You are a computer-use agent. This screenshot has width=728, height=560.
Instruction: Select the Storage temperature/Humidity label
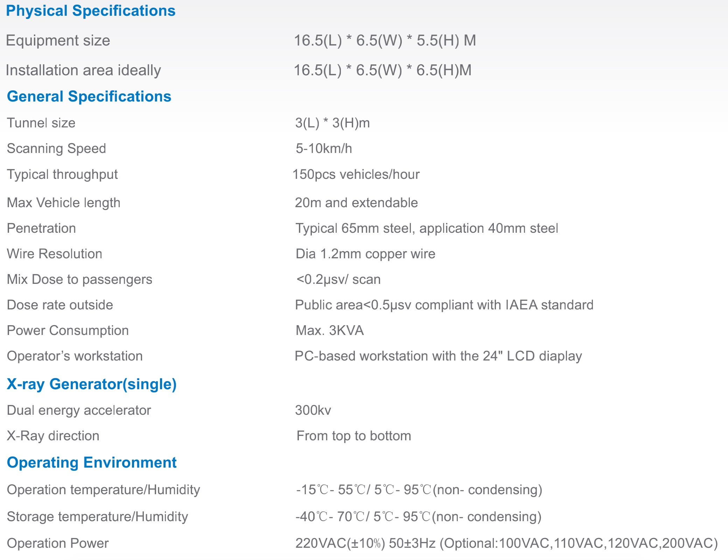click(97, 517)
